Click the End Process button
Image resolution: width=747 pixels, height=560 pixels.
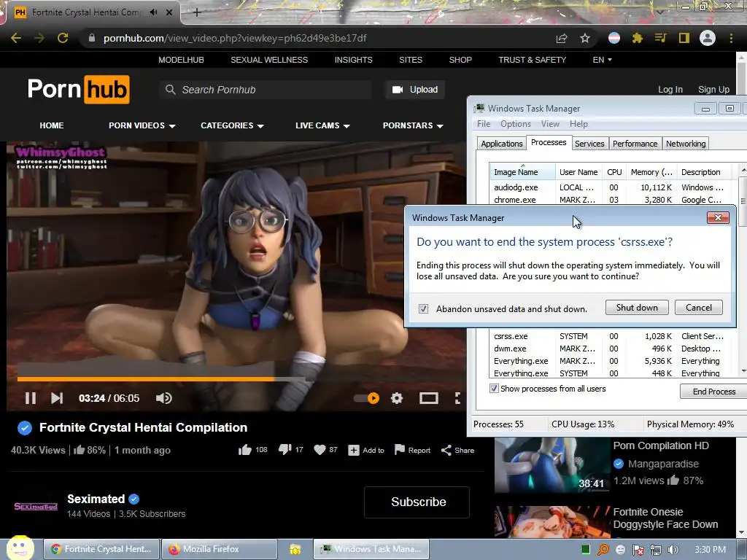713,392
